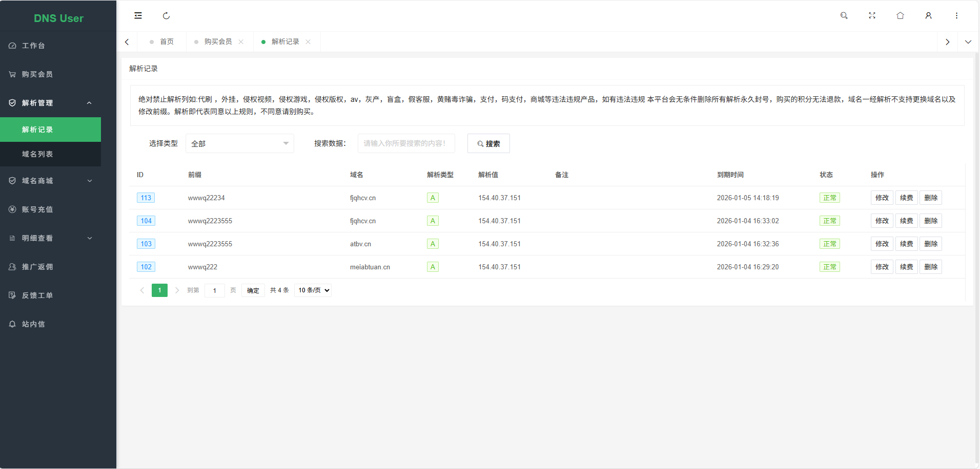This screenshot has width=980, height=469.
Task: Click the home icon in header
Action: pyautogui.click(x=900, y=16)
